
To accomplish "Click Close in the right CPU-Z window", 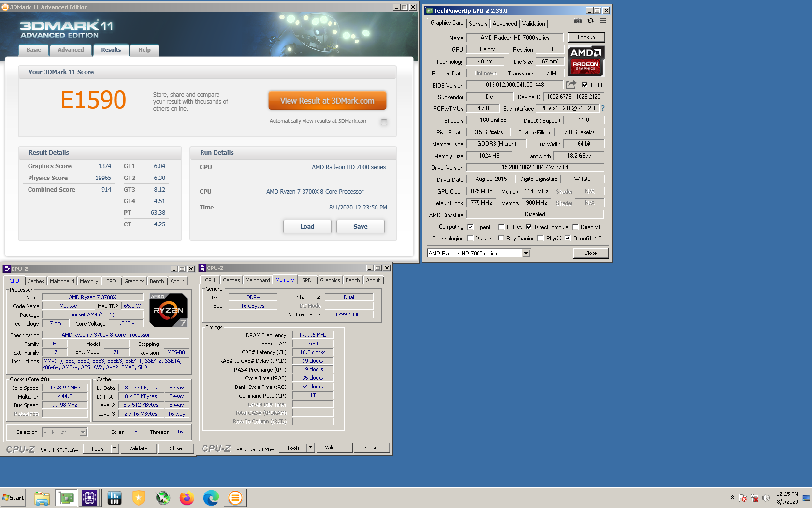I will [371, 448].
